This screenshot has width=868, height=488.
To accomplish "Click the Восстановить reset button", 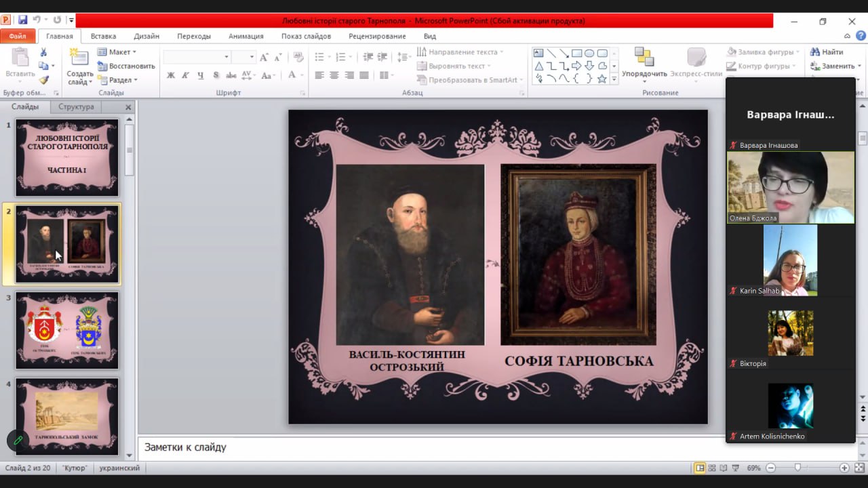I will (126, 66).
